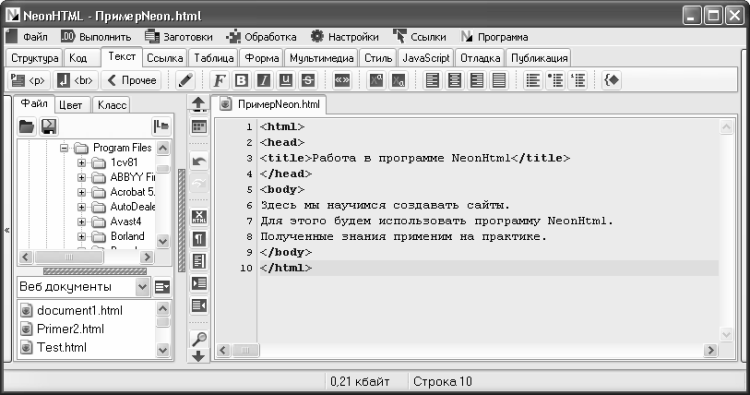Open the Файл menu
The image size is (750, 395).
(27, 37)
